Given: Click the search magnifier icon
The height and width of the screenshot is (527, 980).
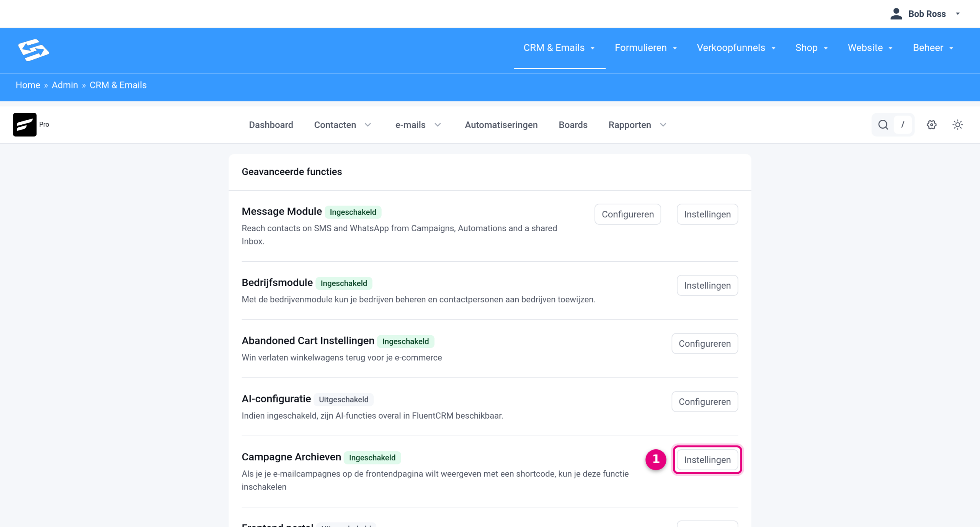Looking at the screenshot, I should pos(883,125).
